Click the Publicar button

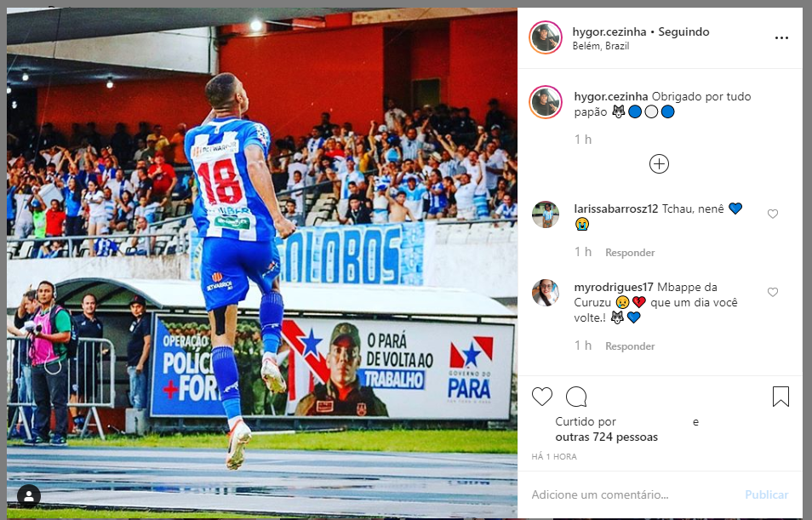(766, 494)
